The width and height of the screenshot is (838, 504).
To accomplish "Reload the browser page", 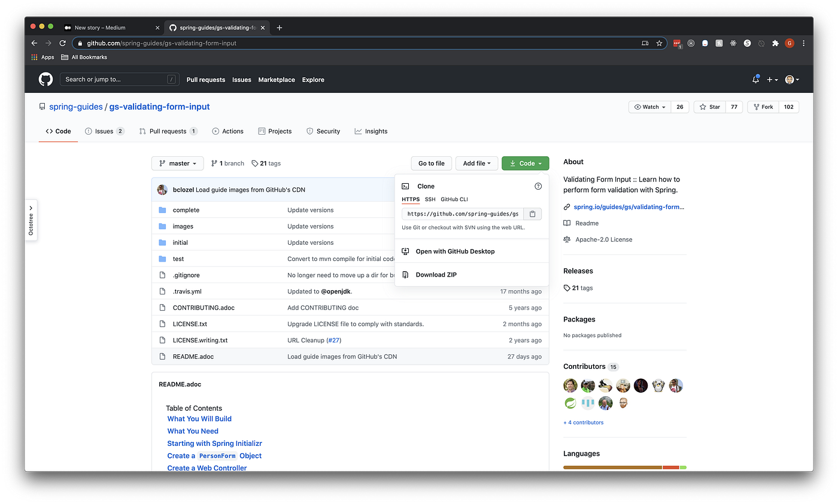I will pos(63,43).
